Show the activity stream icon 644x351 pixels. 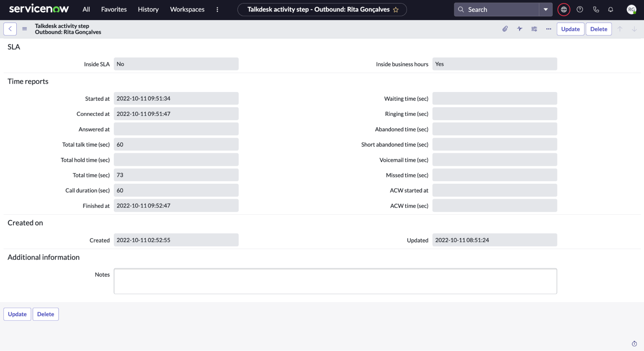pos(519,29)
